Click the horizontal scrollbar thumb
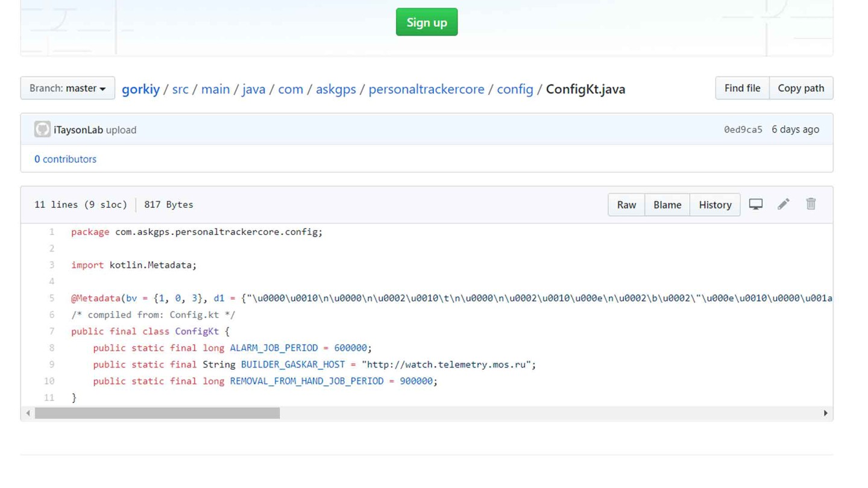Image resolution: width=868 pixels, height=488 pixels. [x=157, y=413]
